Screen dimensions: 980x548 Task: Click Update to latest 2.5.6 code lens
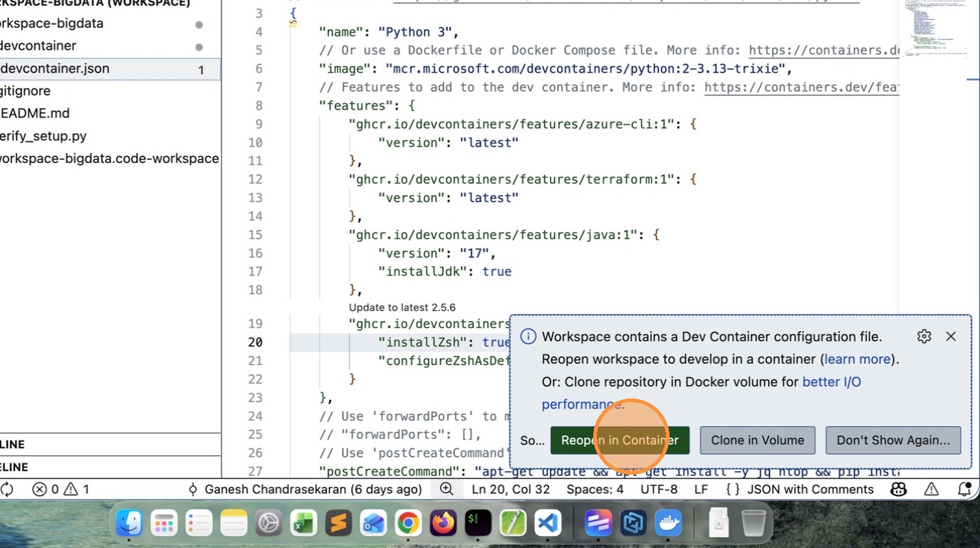coord(402,307)
